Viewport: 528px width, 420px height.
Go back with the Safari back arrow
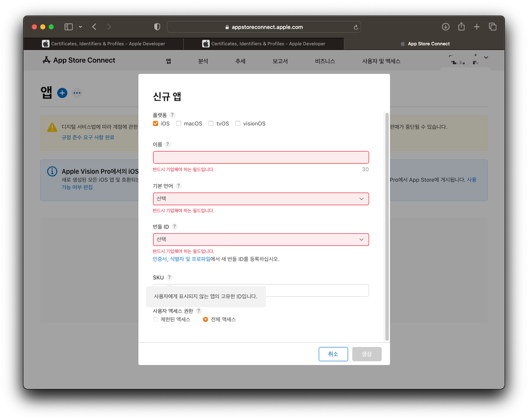94,27
